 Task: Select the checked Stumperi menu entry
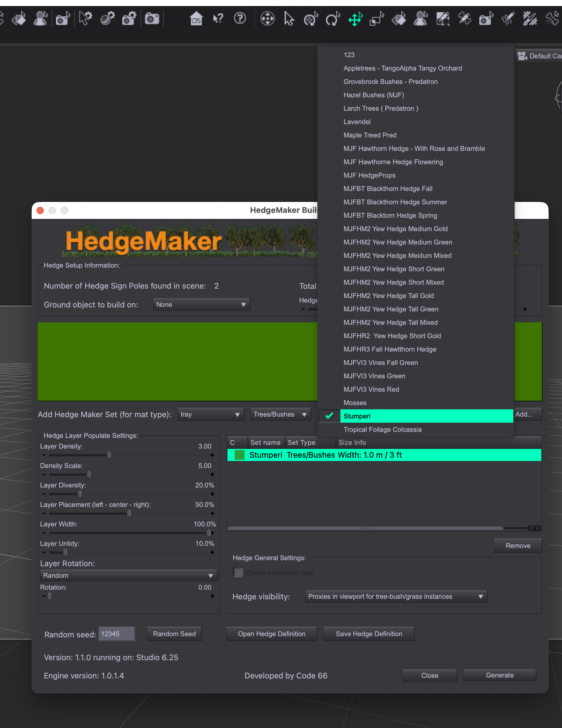[416, 416]
